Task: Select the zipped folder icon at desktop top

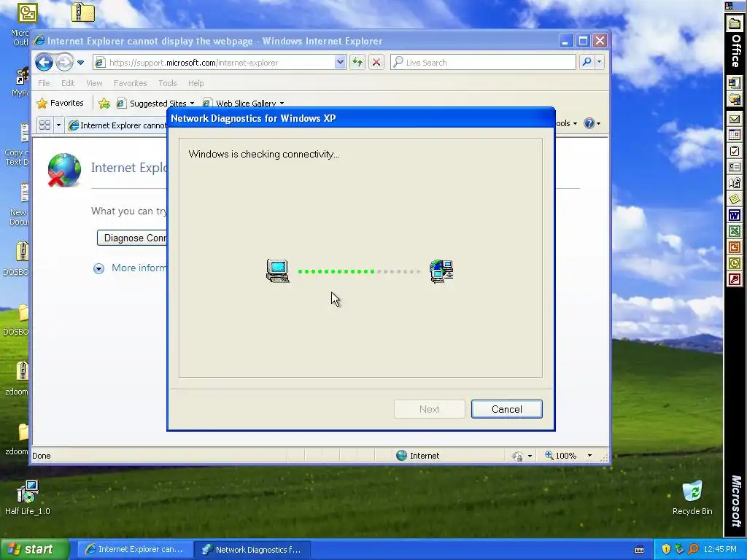Action: coord(83,12)
